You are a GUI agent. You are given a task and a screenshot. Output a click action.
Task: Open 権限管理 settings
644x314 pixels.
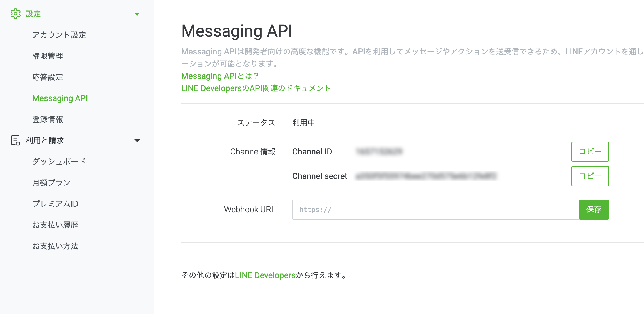(48, 56)
